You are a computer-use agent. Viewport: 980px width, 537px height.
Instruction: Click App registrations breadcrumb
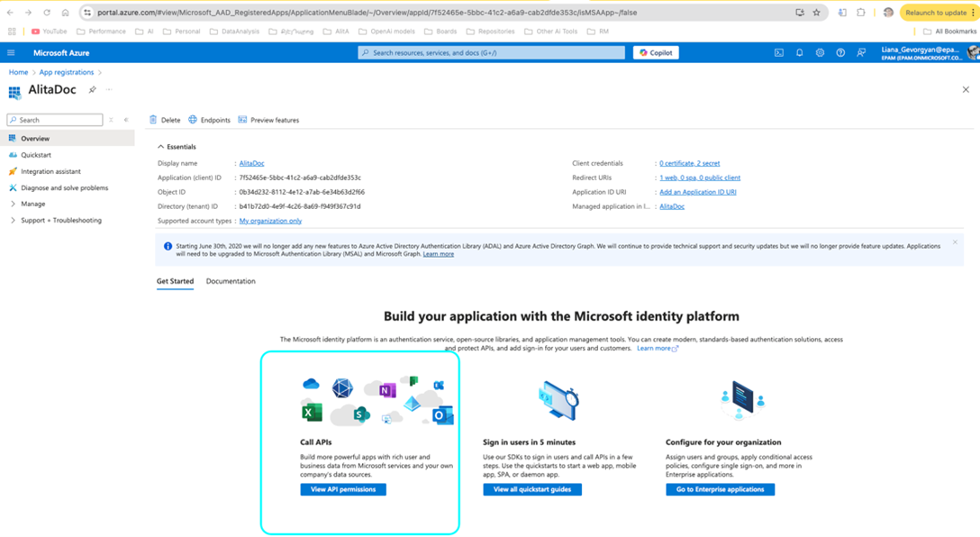click(x=67, y=72)
